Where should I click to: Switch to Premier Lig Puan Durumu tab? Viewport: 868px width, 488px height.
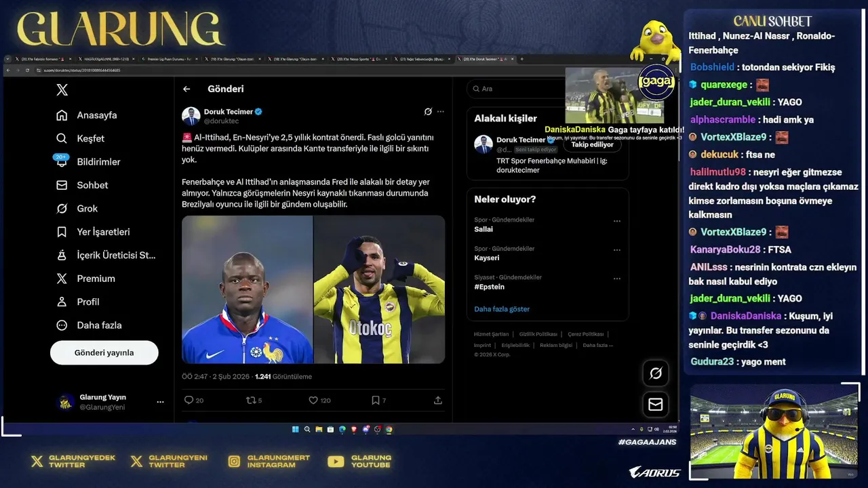pyautogui.click(x=170, y=59)
